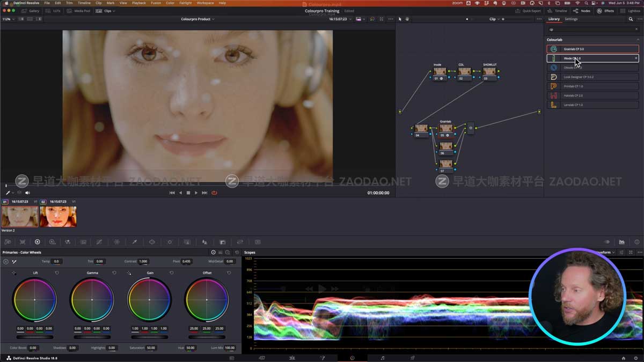This screenshot has width=644, height=362.
Task: Open the RGB Mixer palette
Action: 68,242
